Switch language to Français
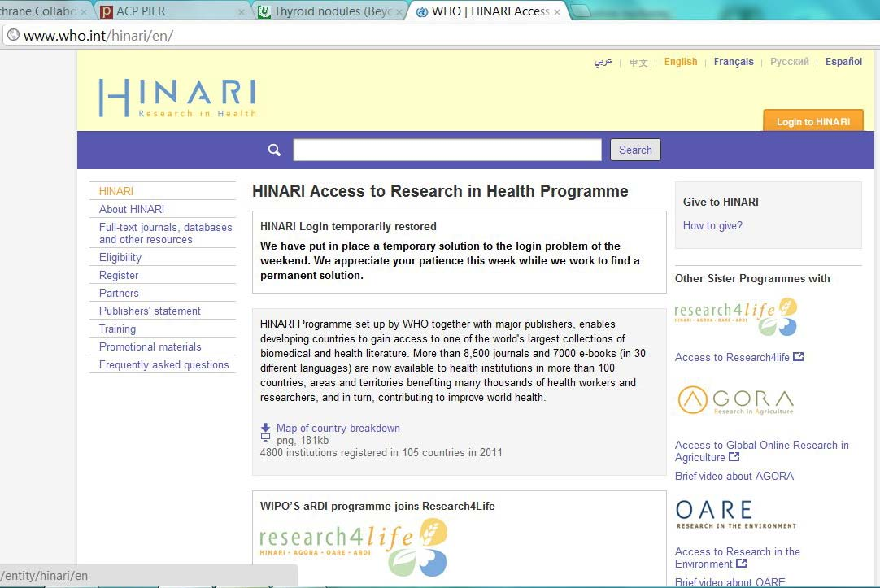 (x=734, y=62)
